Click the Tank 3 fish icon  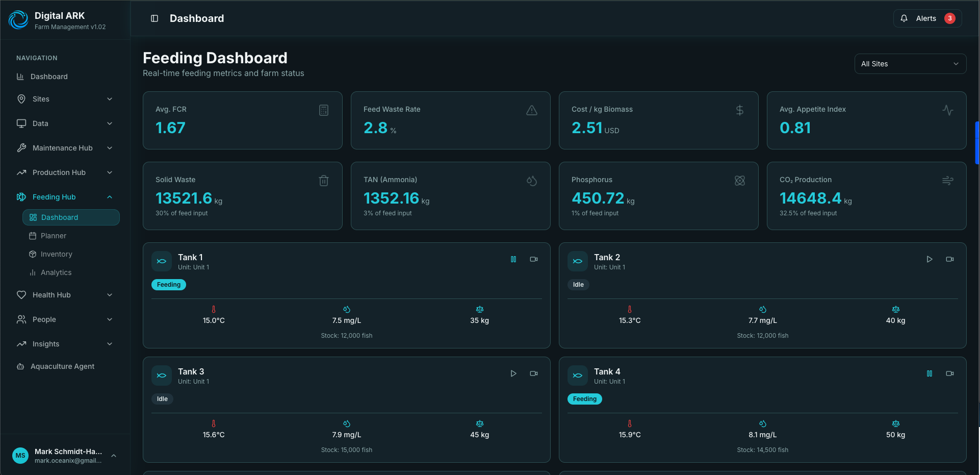[162, 376]
